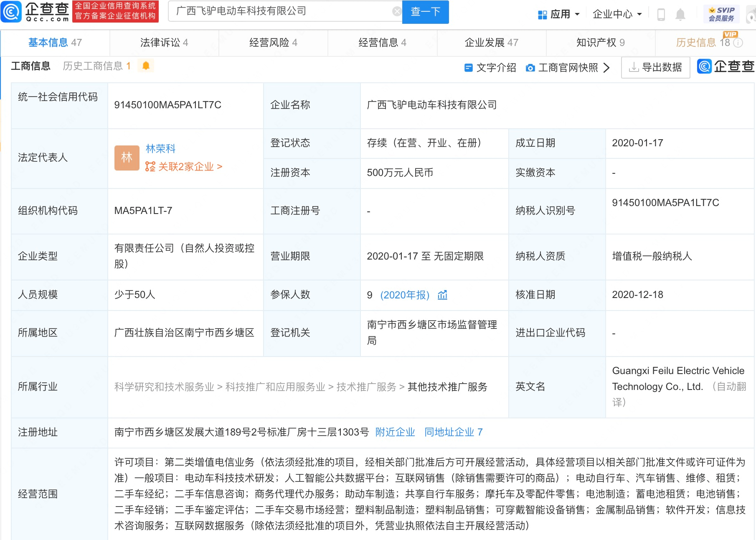Click the camera icon of 工商官网快照
This screenshot has height=540, width=756.
click(530, 68)
